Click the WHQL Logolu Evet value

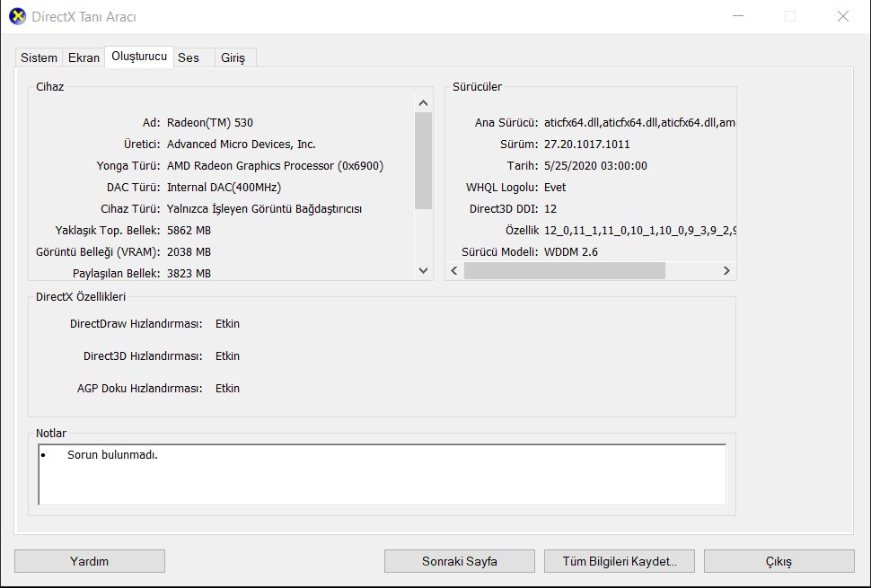555,188
